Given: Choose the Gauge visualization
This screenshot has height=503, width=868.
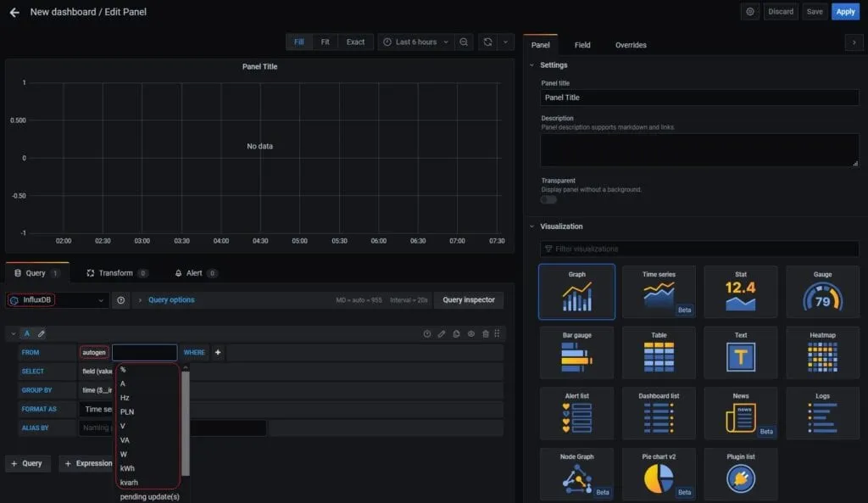Looking at the screenshot, I should coord(822,292).
